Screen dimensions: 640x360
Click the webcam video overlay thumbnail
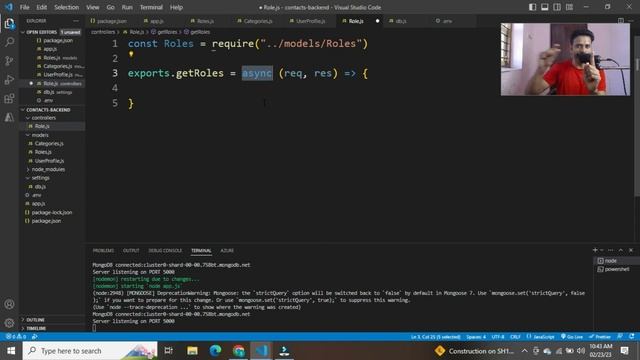(565, 60)
